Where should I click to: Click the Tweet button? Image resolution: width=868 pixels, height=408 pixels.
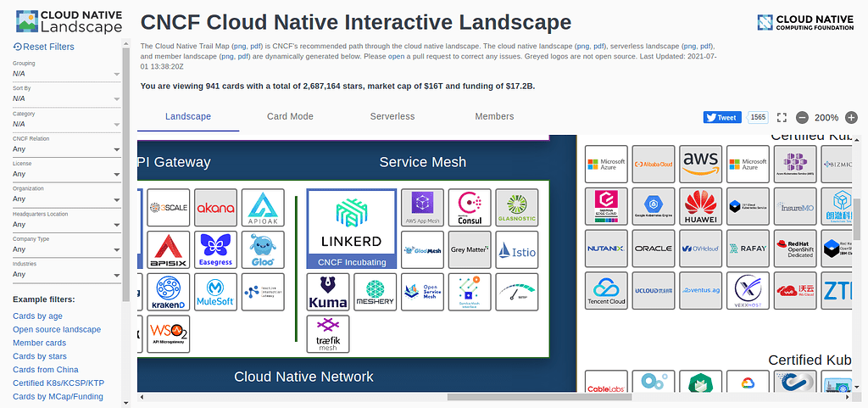point(722,117)
